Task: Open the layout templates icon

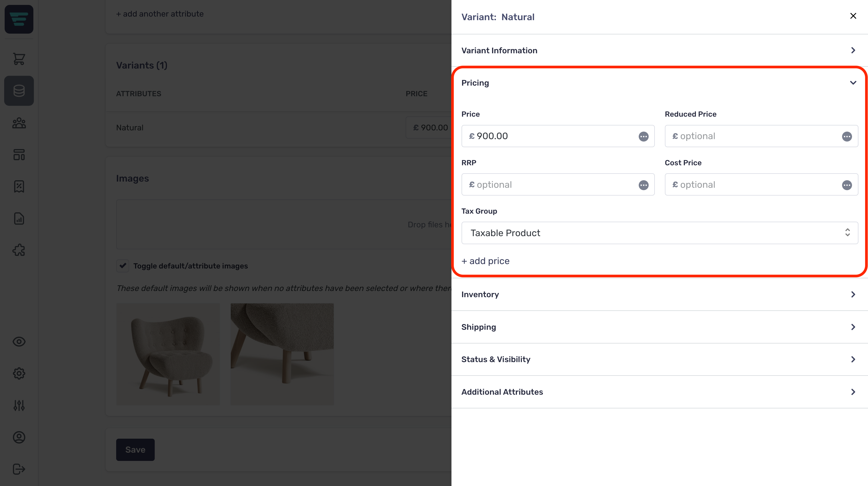Action: tap(19, 155)
